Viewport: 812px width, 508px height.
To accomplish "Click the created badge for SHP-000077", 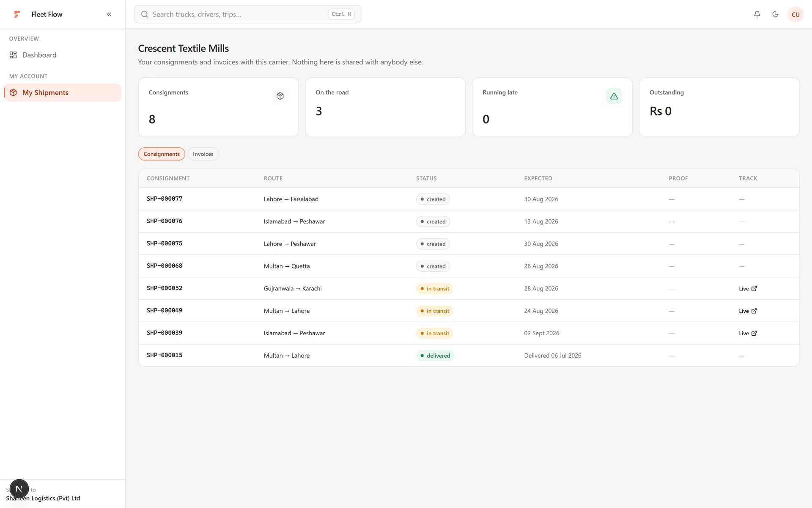I will point(433,199).
